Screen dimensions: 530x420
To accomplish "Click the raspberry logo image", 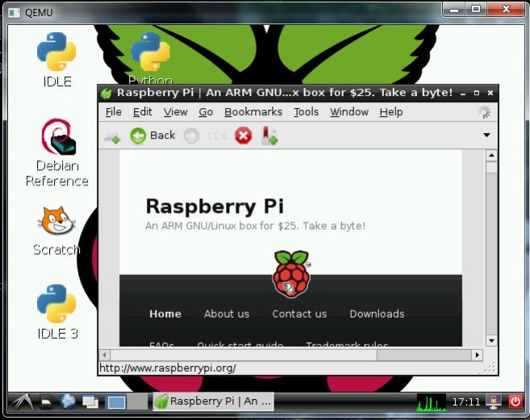I will [x=291, y=274].
